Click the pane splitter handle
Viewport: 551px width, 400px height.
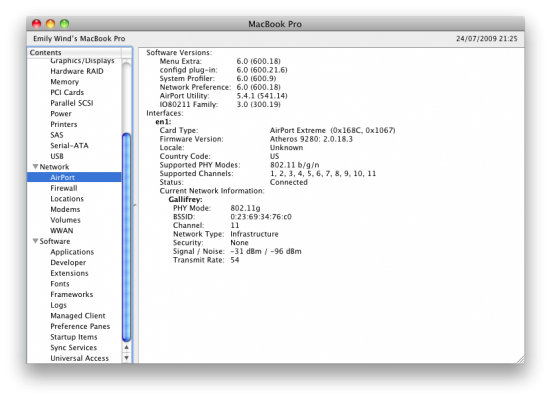135,205
